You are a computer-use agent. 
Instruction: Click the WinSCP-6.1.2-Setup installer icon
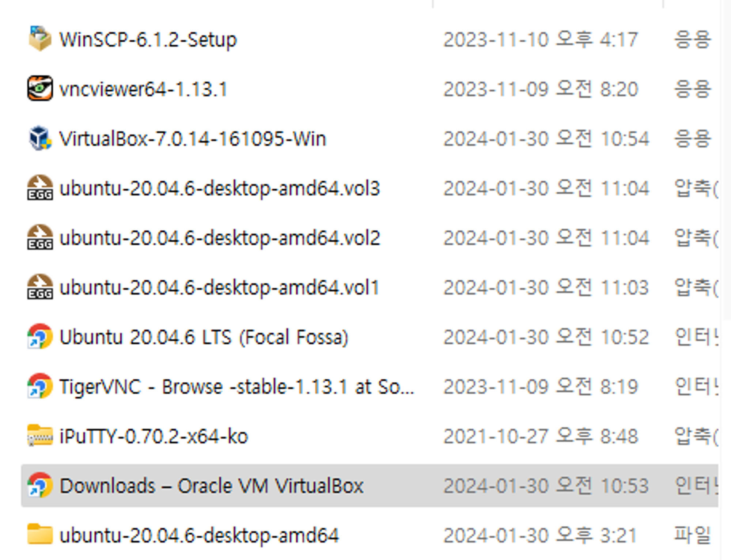click(40, 39)
